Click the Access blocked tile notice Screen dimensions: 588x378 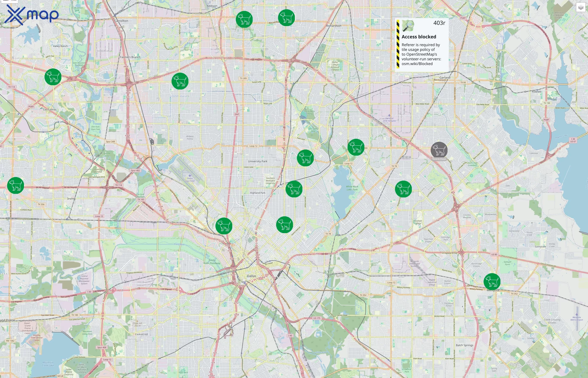(422, 45)
